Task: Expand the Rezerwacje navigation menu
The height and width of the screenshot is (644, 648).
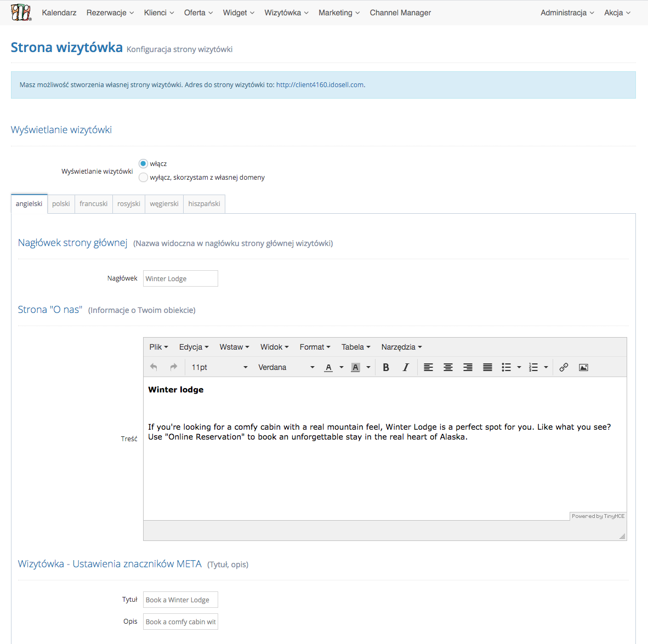Action: tap(110, 13)
